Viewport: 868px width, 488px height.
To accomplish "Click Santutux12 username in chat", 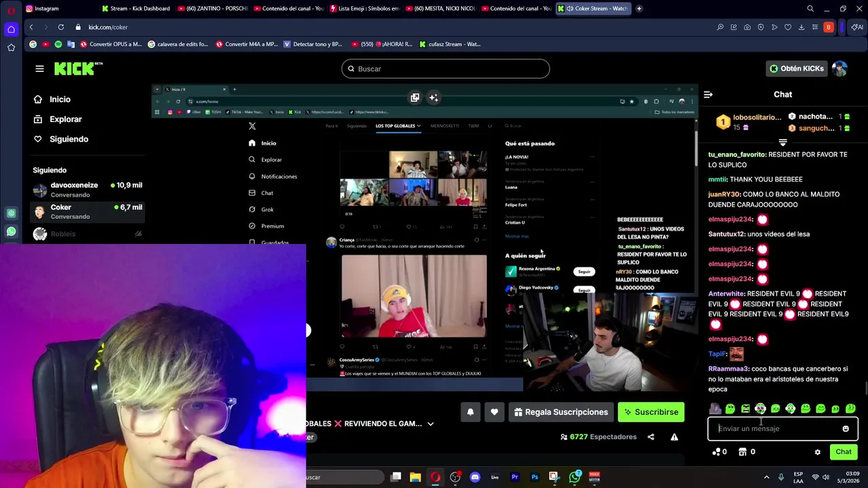I will pos(726,235).
